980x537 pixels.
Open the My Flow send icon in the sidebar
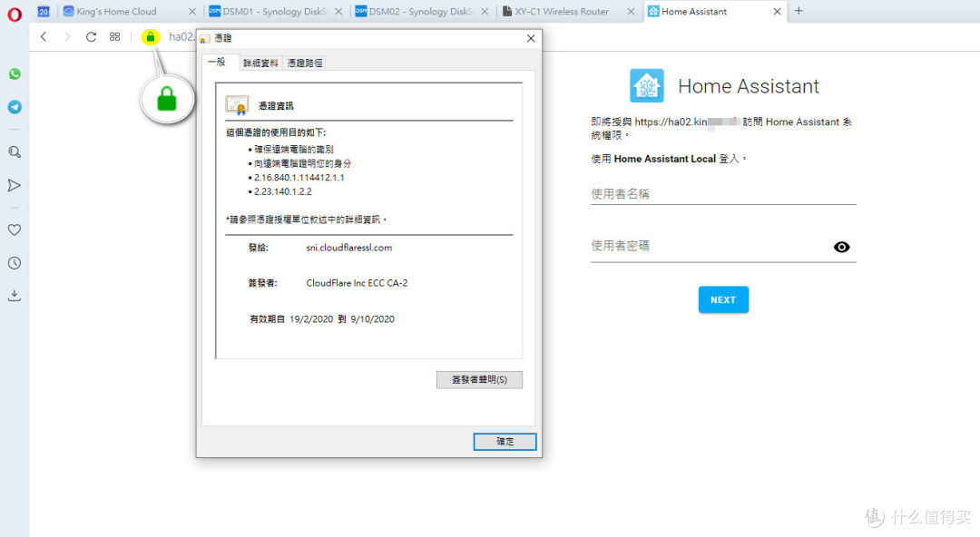click(14, 185)
